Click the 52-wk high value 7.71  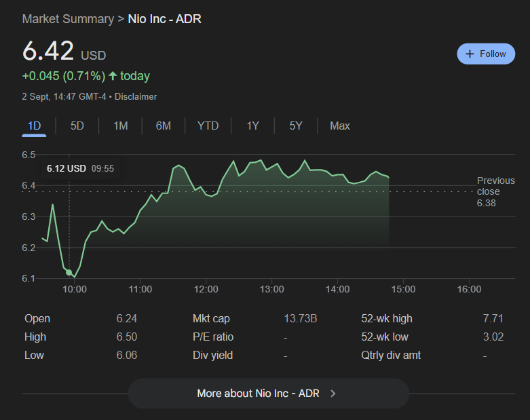coord(493,319)
